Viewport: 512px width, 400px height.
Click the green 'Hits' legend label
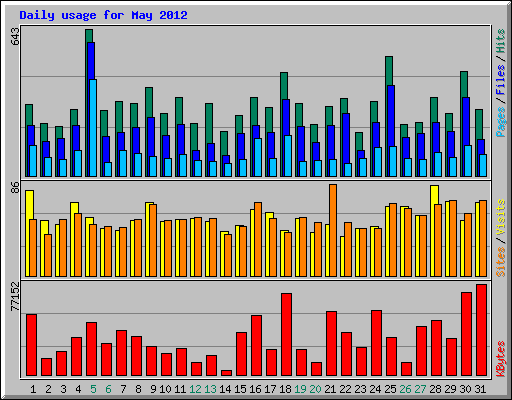[500, 41]
